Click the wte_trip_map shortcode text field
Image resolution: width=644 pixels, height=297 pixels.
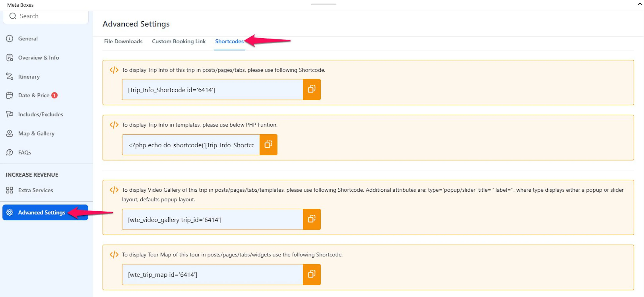[x=212, y=275]
